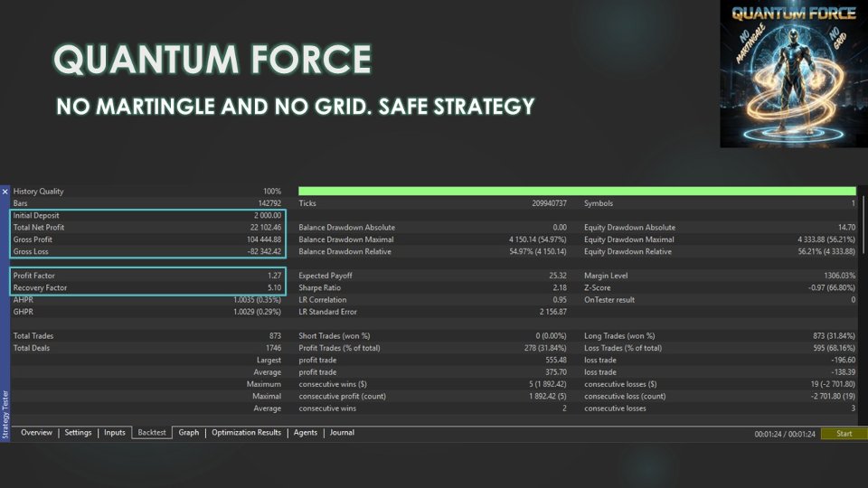Click the elapsed time 00:01:24 / 00:01:24
868x488 pixels.
(x=785, y=435)
